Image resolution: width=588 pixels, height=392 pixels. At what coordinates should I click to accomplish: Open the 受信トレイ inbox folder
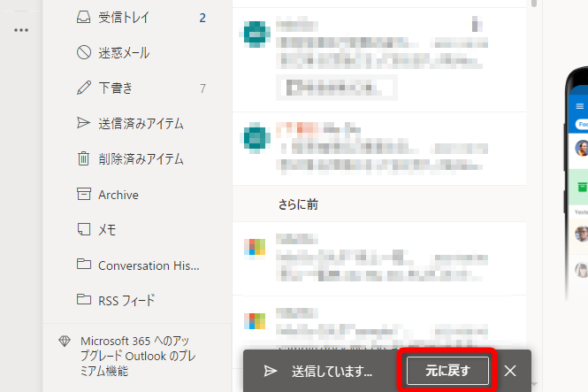coord(138,18)
